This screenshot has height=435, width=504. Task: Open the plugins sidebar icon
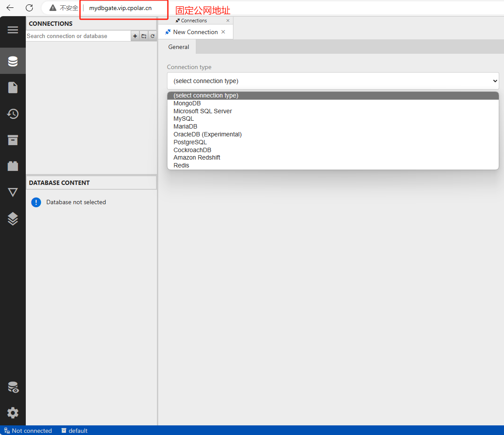pyautogui.click(x=13, y=166)
